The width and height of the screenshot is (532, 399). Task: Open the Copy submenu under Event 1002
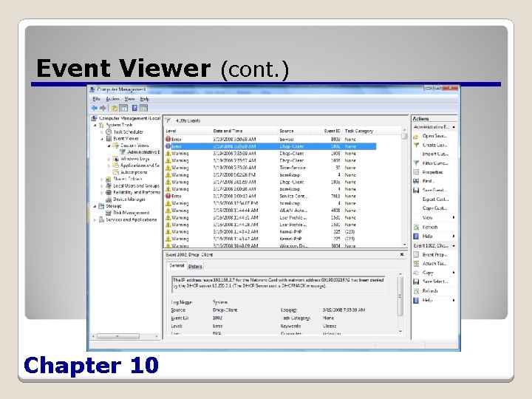coord(434,273)
